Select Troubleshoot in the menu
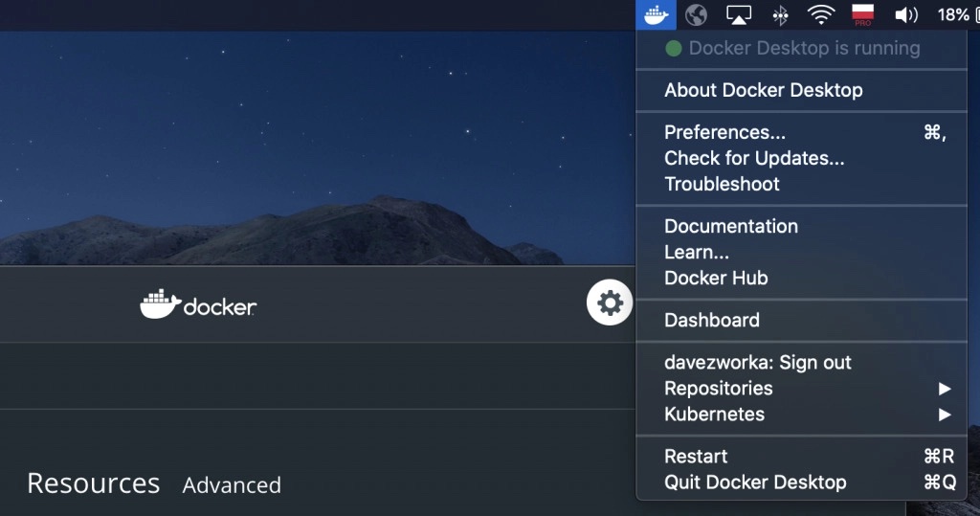 pos(801,184)
